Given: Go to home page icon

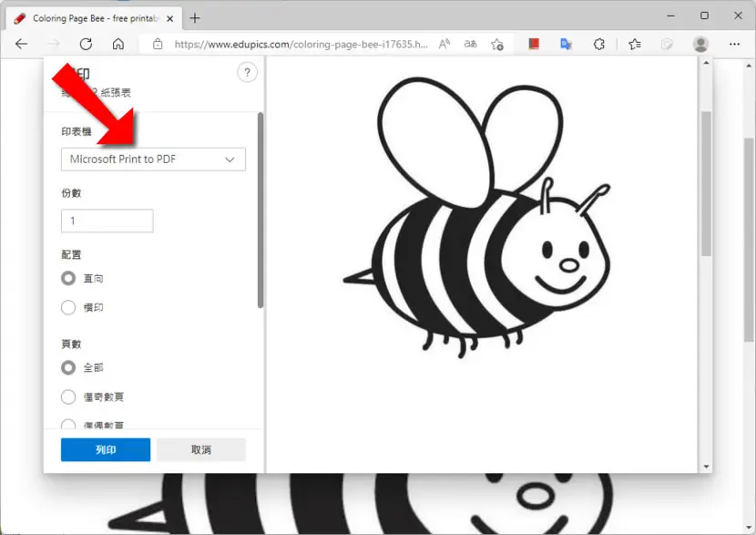Looking at the screenshot, I should [118, 45].
